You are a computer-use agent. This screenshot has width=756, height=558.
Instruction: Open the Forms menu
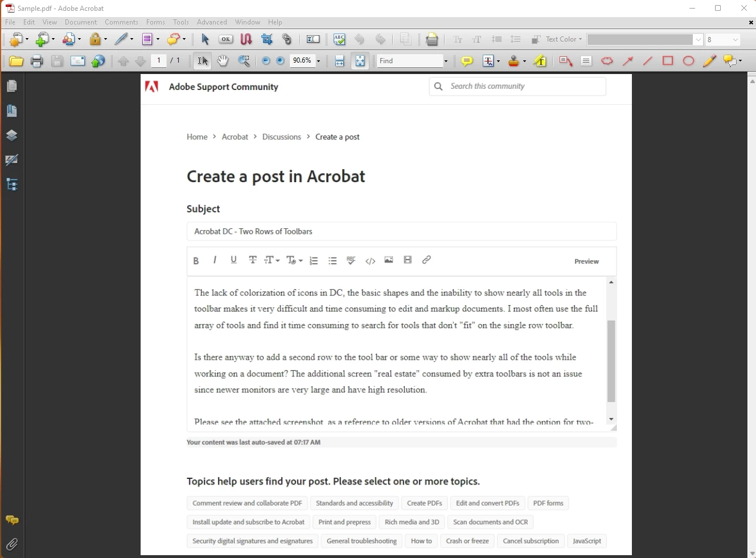point(155,22)
